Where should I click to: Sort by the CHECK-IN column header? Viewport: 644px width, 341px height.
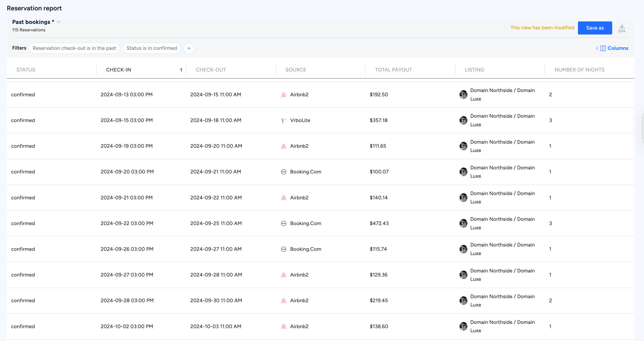[118, 70]
